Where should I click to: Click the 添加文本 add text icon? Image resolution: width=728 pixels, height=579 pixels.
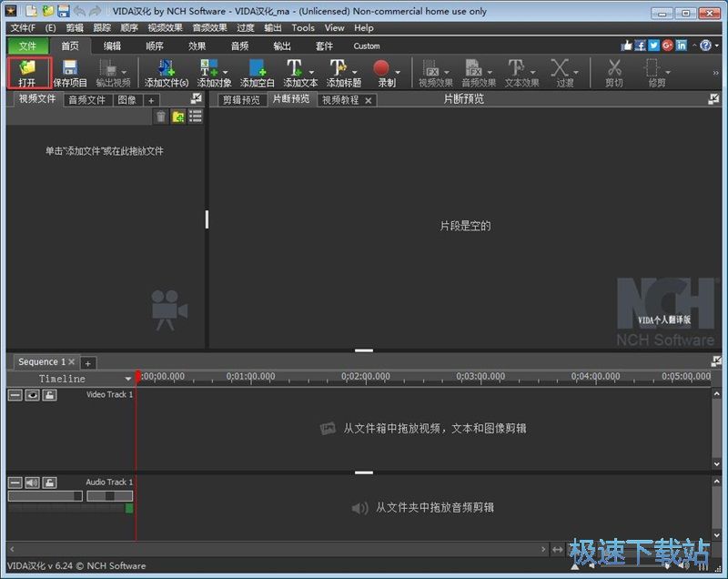coord(295,69)
